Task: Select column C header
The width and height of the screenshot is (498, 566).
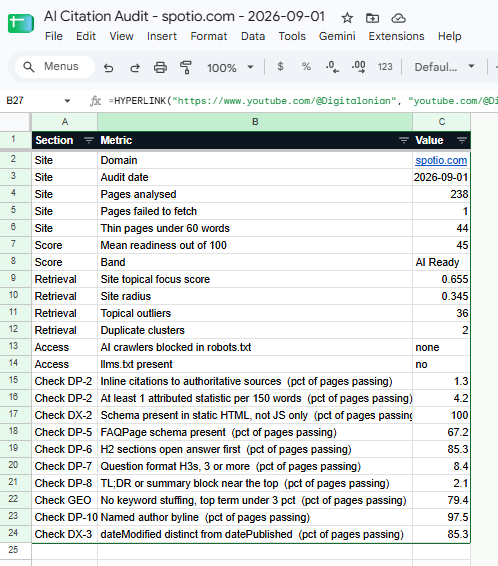Action: tap(442, 122)
